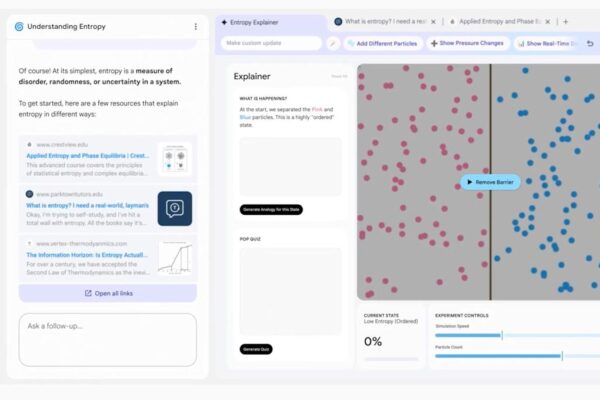Click the Remove Barrier play button
This screenshot has height=400, width=600.
[x=490, y=182]
